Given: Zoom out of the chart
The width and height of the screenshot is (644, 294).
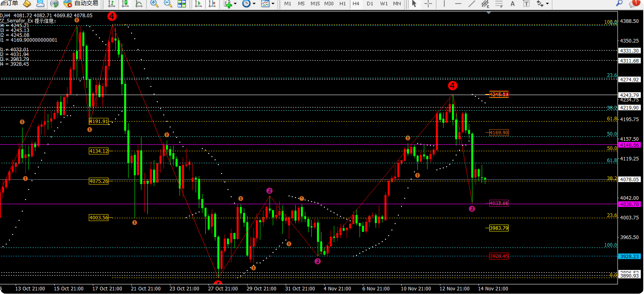Looking at the screenshot, I should click(168, 4).
